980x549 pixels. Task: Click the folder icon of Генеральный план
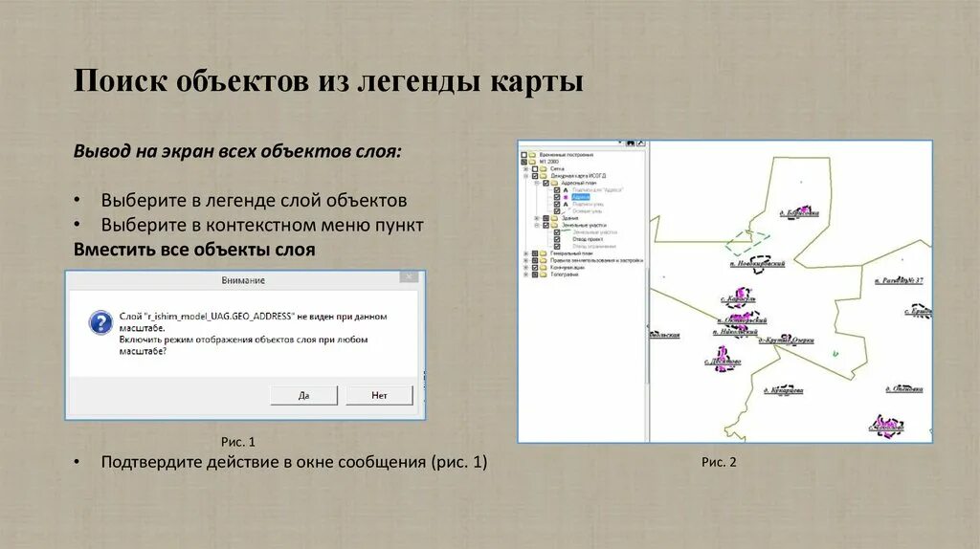544,253
